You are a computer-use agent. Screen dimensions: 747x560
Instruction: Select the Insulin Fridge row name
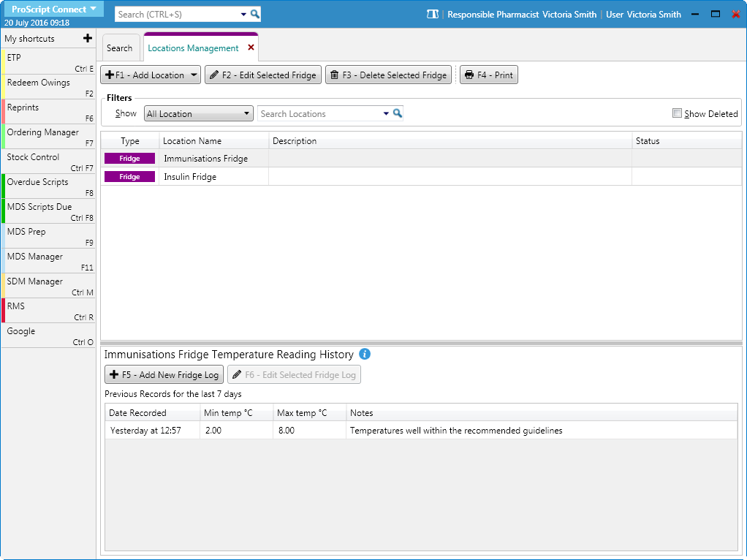(190, 177)
